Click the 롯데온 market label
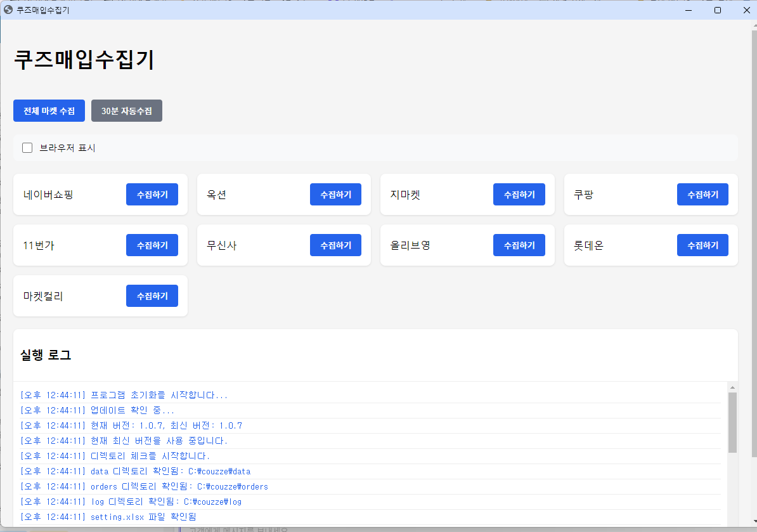Image resolution: width=757 pixels, height=532 pixels. click(x=588, y=245)
